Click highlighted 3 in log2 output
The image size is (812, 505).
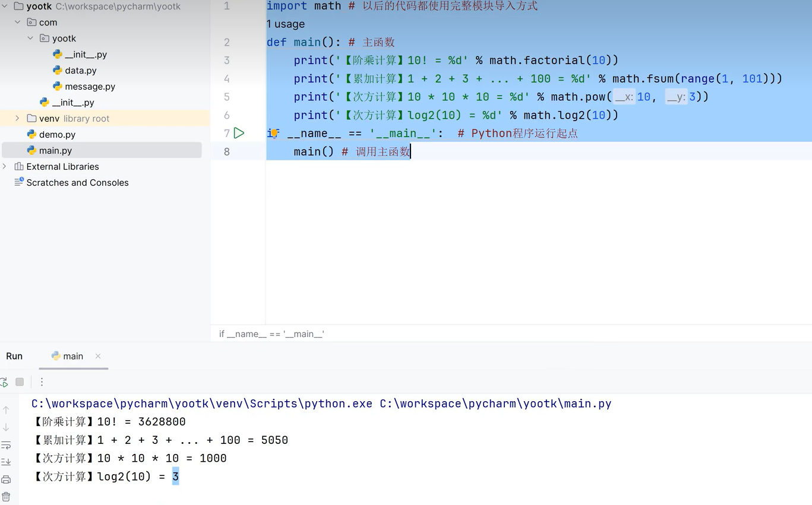pos(176,477)
